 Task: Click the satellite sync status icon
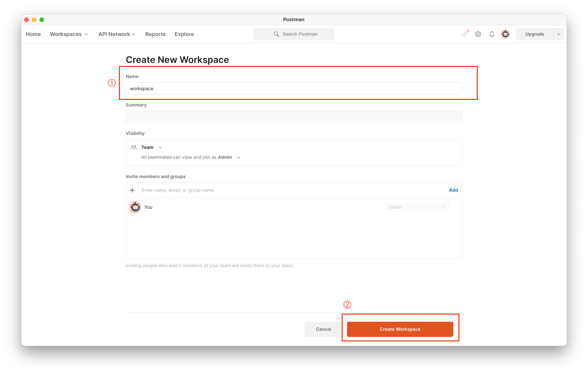pos(465,34)
